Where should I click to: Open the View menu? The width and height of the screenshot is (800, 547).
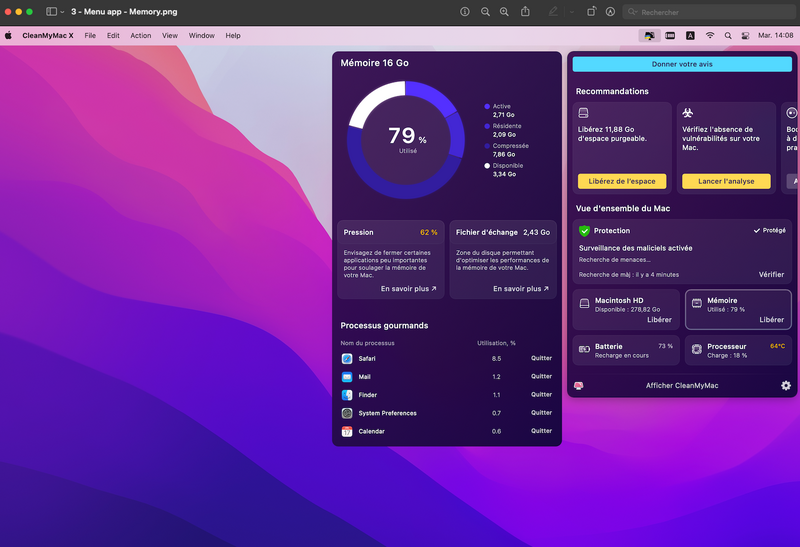coord(170,35)
